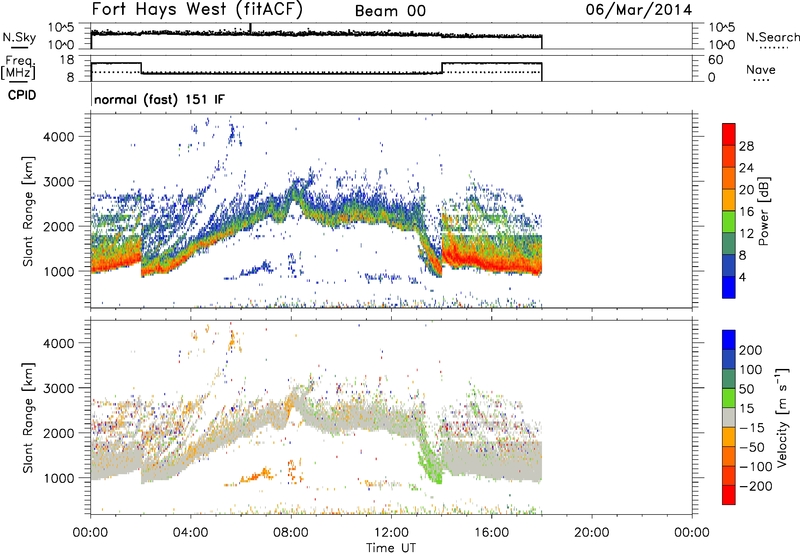Image resolution: width=800 pixels, height=554 pixels.
Task: Pick the light green Power colorbar segment
Action: click(729, 222)
